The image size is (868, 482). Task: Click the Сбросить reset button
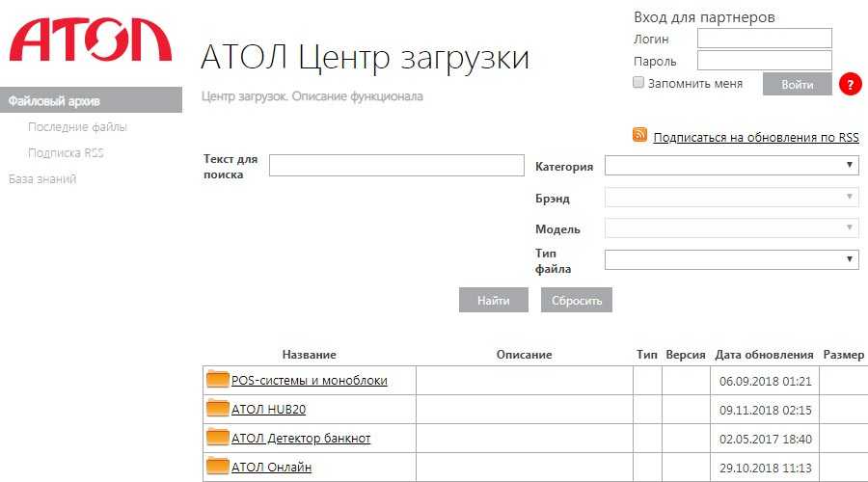[577, 300]
